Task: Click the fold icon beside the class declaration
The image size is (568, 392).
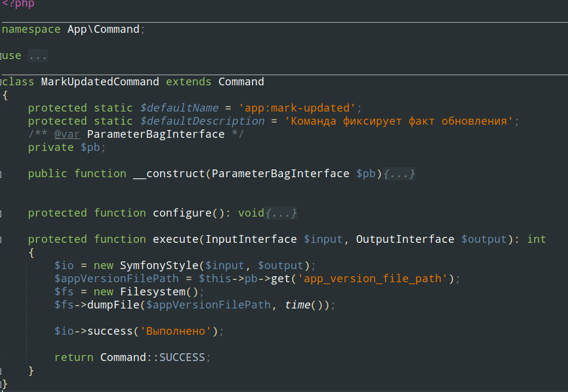Action: 2,82
